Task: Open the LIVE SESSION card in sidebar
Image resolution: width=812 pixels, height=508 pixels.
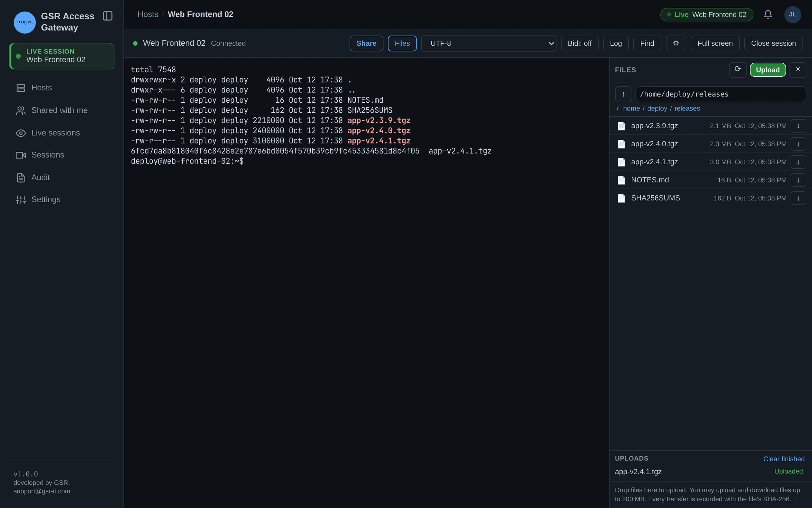Action: click(x=62, y=56)
